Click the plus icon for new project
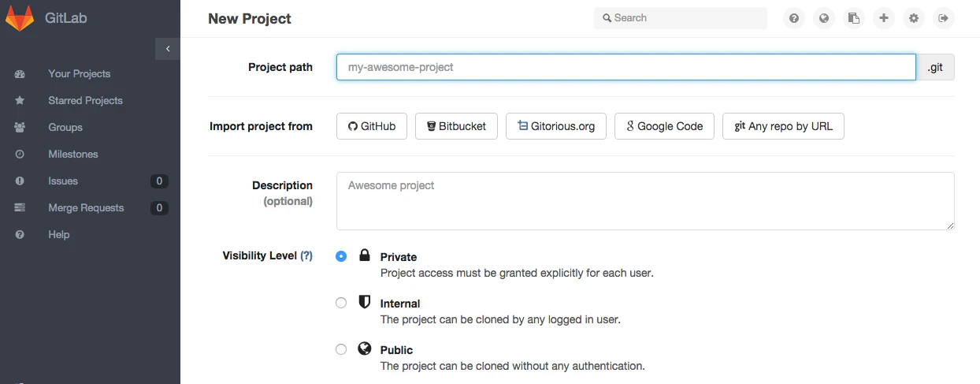The width and height of the screenshot is (980, 384). 884,18
